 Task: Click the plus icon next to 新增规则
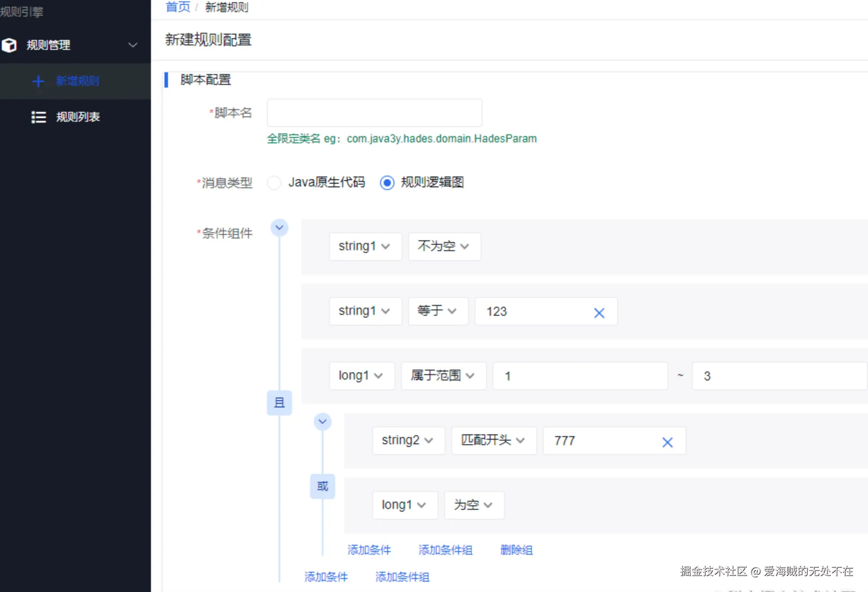tap(39, 81)
